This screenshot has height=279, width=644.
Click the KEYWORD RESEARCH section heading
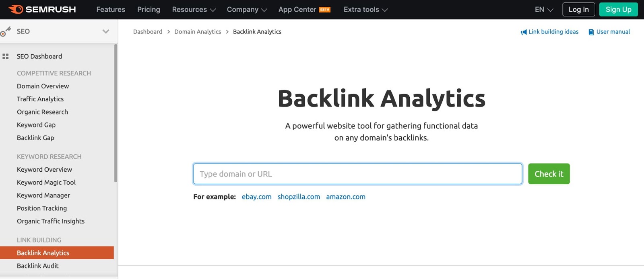click(x=49, y=157)
